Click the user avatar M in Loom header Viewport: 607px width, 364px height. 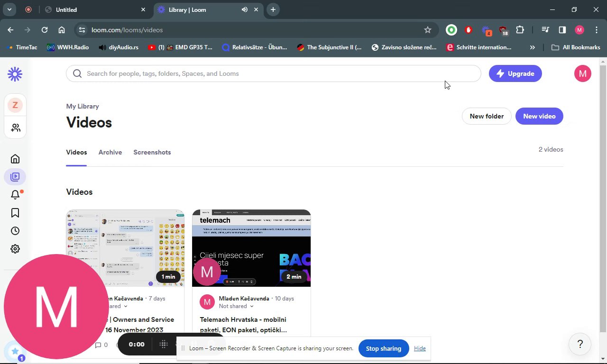tap(583, 73)
